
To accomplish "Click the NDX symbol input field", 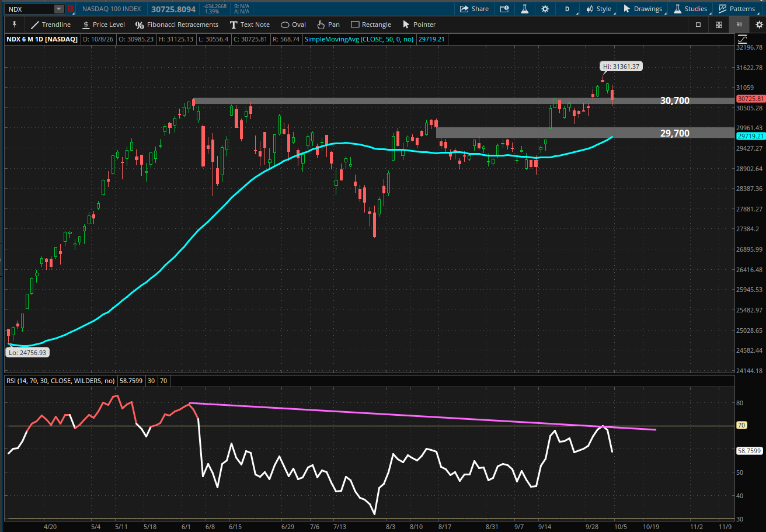I will [30, 9].
